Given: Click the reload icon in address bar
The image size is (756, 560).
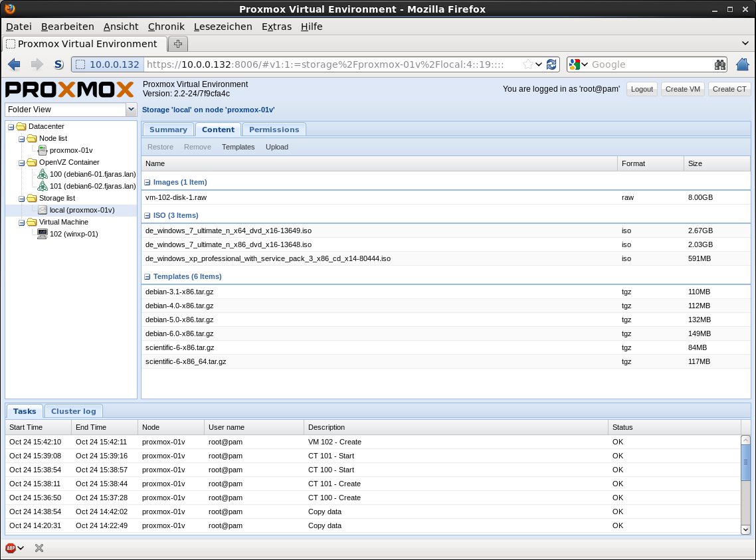Looking at the screenshot, I should point(551,64).
